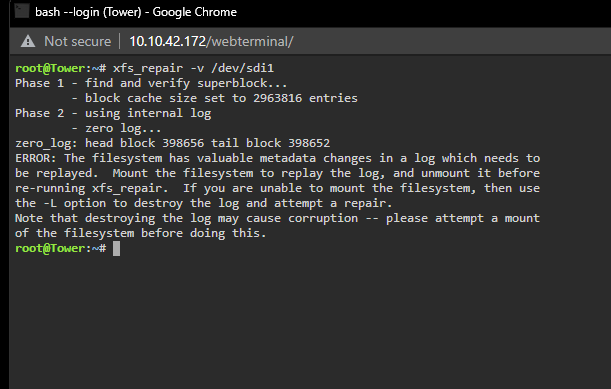Click the Not secure warning triangle icon
Image resolution: width=611 pixels, height=389 pixels.
[x=28, y=41]
